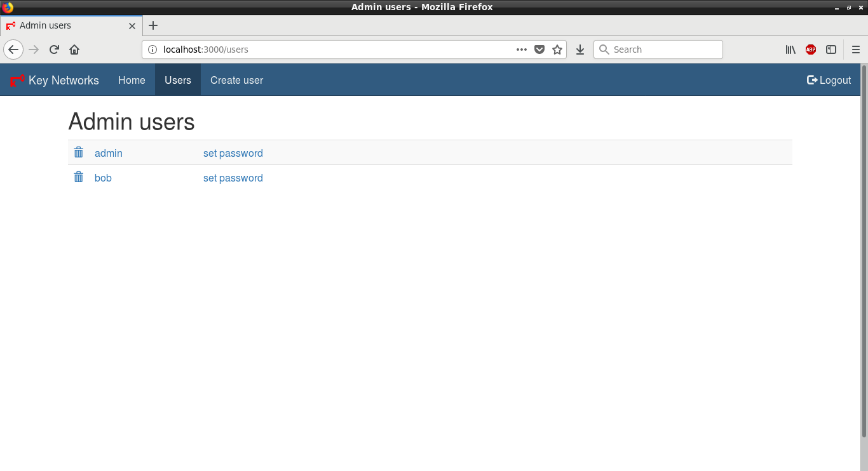Bookmark this page with the star icon
Screen dimensions: 868x471
pos(557,50)
